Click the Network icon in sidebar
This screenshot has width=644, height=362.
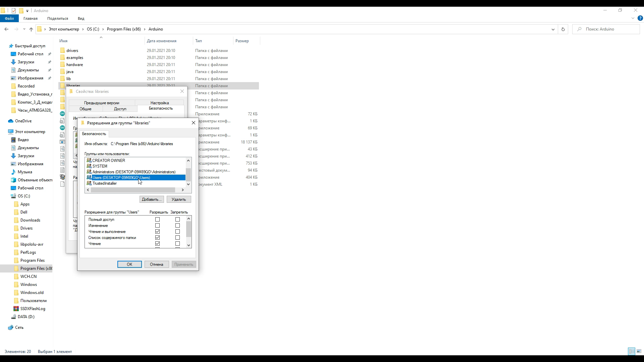click(x=11, y=327)
